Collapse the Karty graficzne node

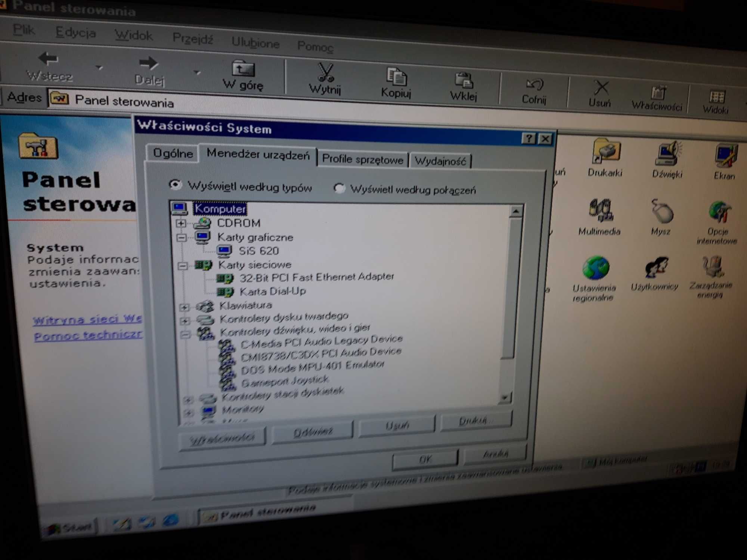(181, 237)
